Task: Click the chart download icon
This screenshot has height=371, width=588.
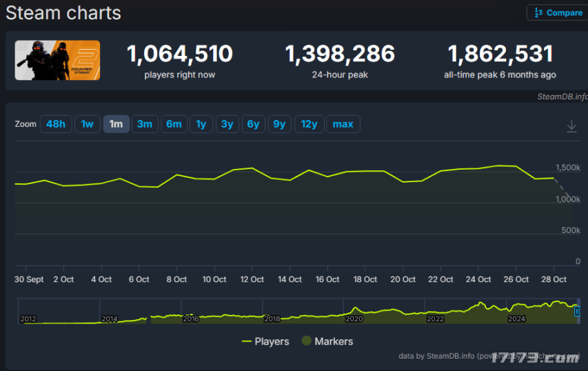Action: click(x=571, y=126)
